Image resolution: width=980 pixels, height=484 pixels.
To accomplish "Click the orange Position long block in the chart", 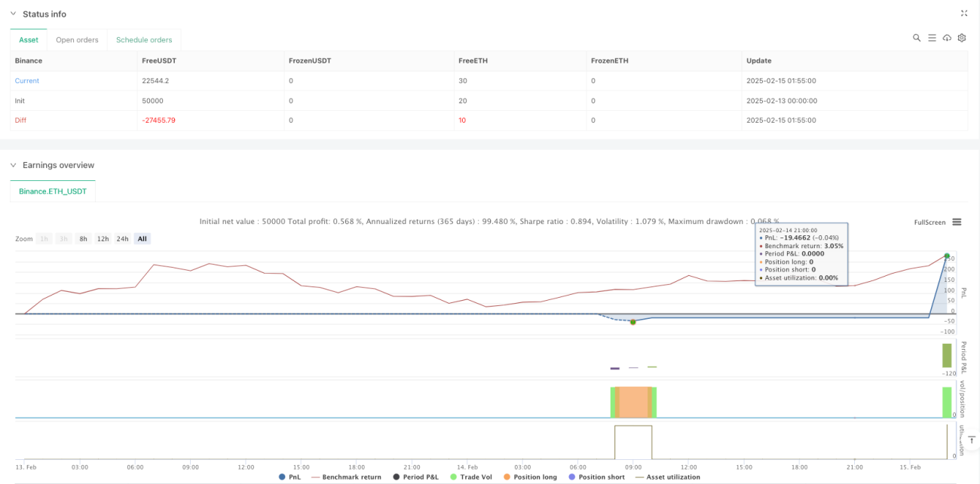I will click(x=634, y=401).
